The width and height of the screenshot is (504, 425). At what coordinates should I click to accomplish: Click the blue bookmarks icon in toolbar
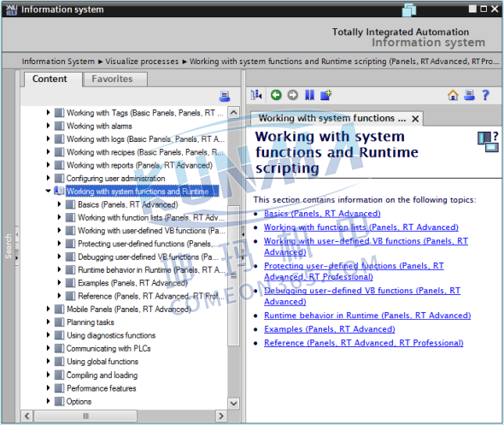coord(309,95)
